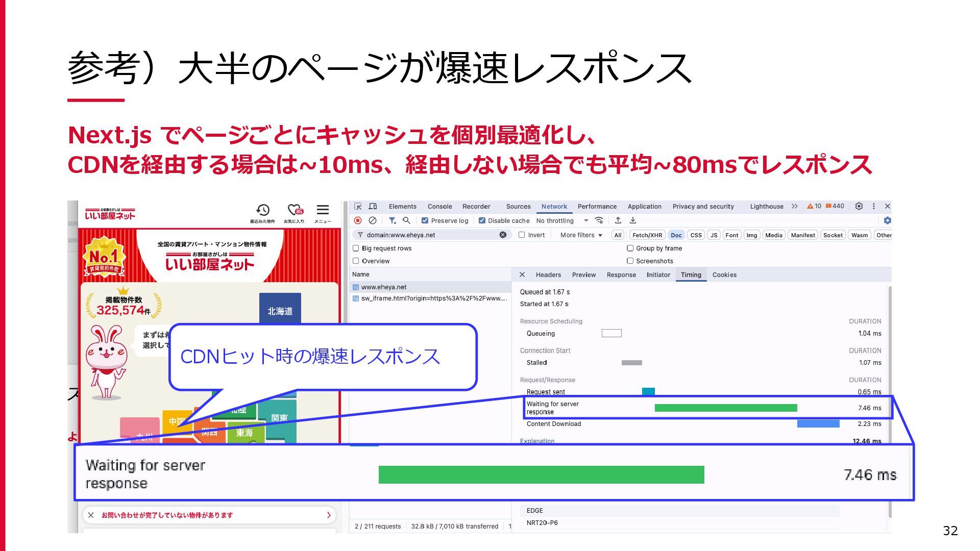Enable Invert filter checkbox
Screen dimensions: 980x551
click(x=522, y=235)
